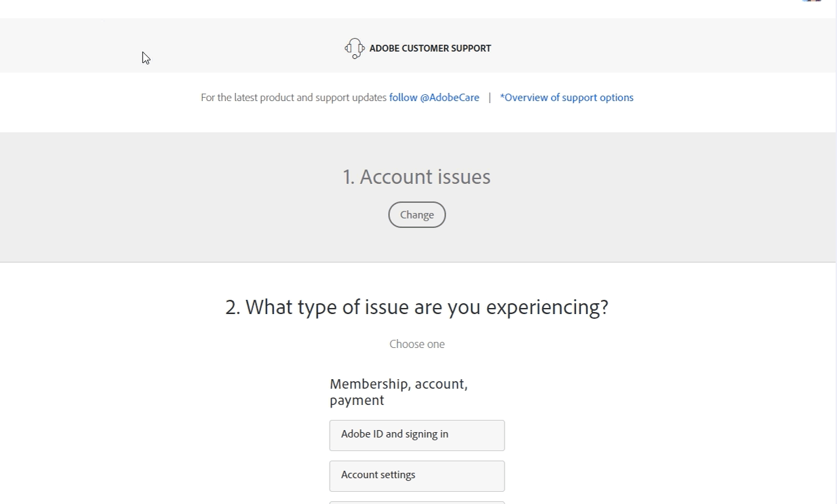Viewport: 837px width, 504px height.
Task: Pick the partially visible third issue option
Action: [416, 503]
